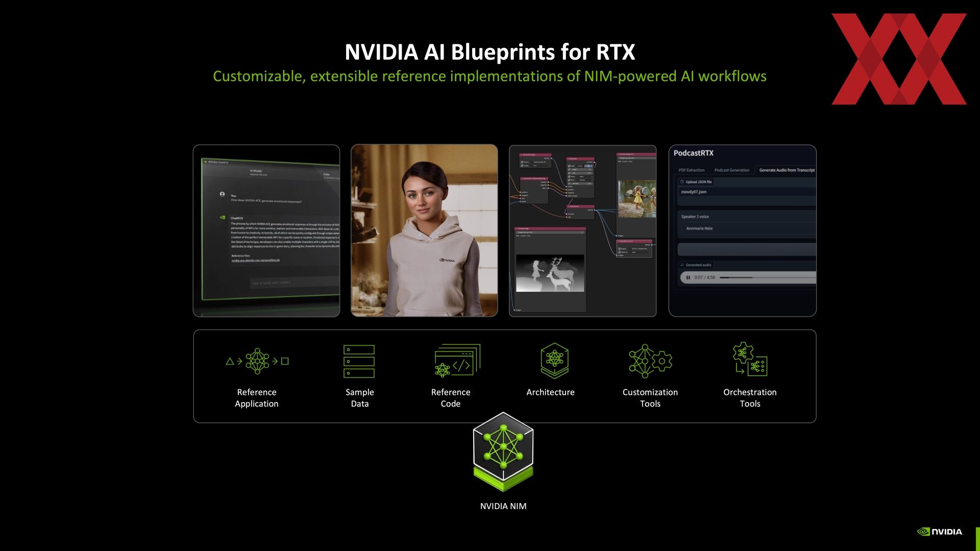Click the Reference Code icon
The height and width of the screenshot is (551, 980).
click(x=457, y=360)
